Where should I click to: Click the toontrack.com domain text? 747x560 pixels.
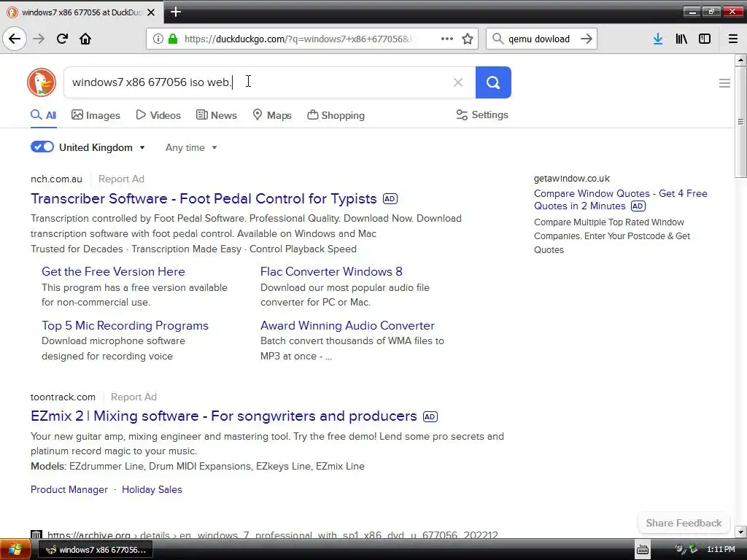point(63,397)
